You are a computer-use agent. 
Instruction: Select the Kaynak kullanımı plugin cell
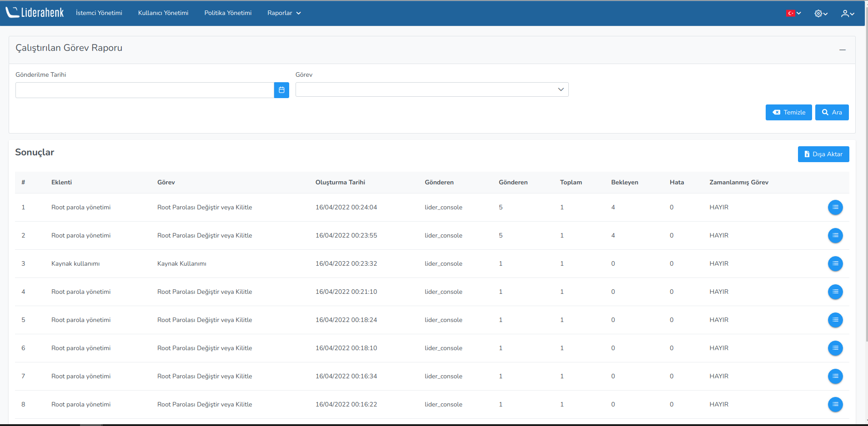[75, 263]
